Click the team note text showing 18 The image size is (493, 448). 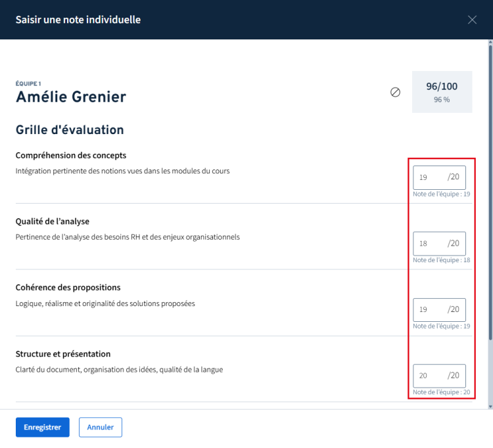pyautogui.click(x=441, y=260)
